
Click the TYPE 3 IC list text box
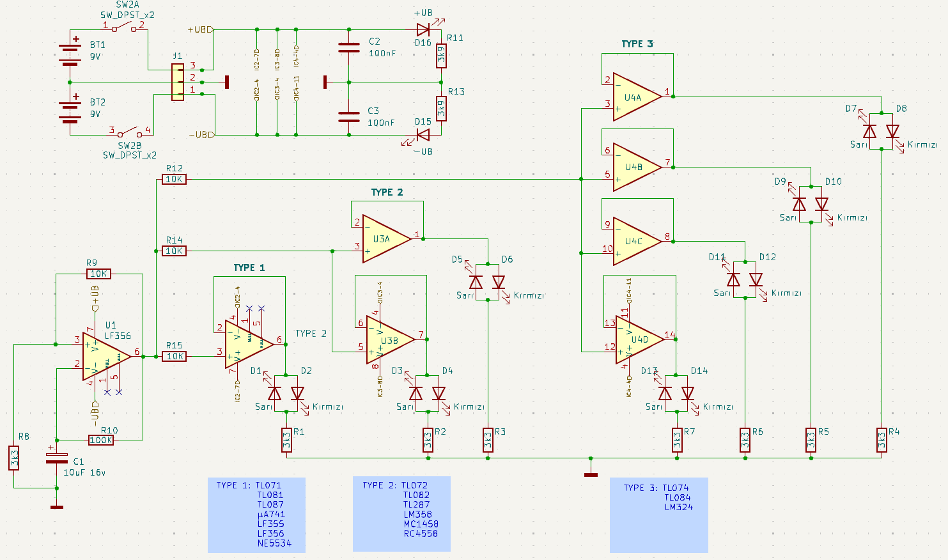[x=659, y=515]
